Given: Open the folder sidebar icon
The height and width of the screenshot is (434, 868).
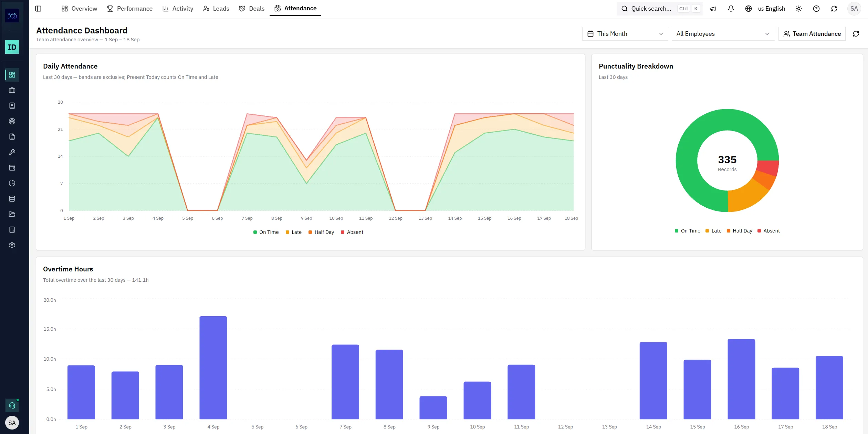Looking at the screenshot, I should coord(12,214).
